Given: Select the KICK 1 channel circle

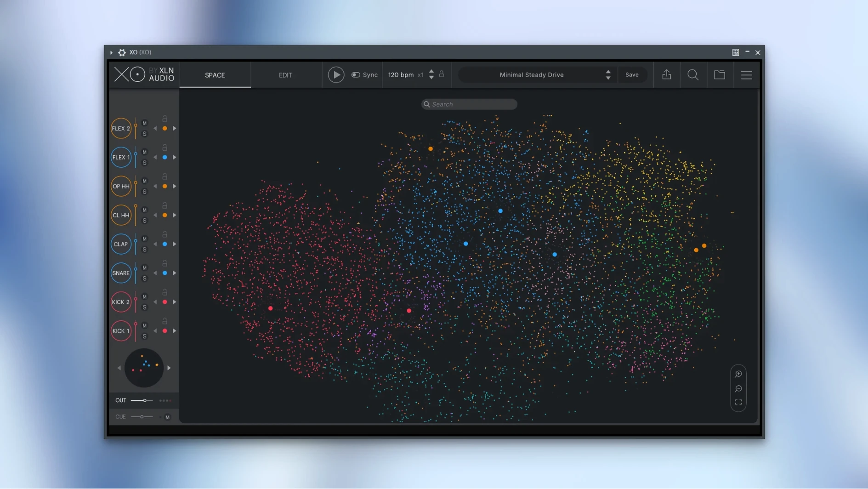Looking at the screenshot, I should (x=121, y=331).
